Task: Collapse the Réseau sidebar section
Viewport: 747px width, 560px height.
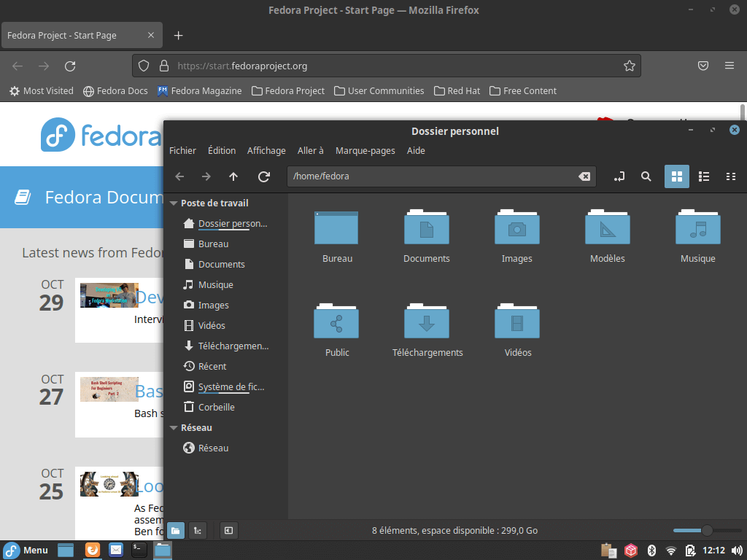Action: (174, 428)
